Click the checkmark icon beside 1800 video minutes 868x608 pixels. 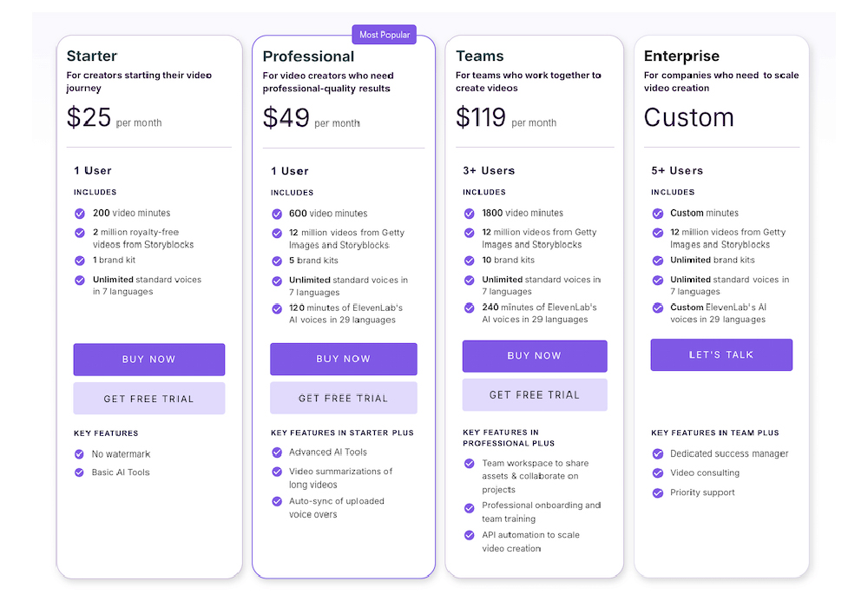(470, 213)
